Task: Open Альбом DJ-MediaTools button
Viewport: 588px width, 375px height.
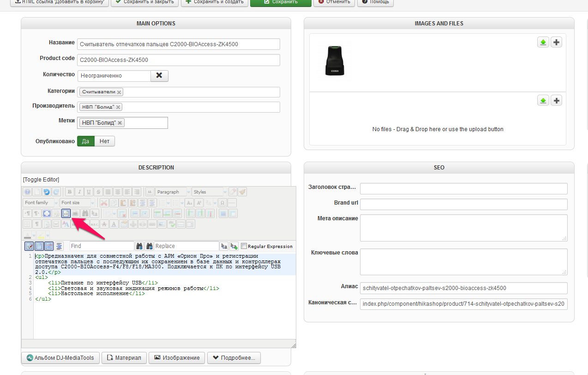Action: coord(60,358)
